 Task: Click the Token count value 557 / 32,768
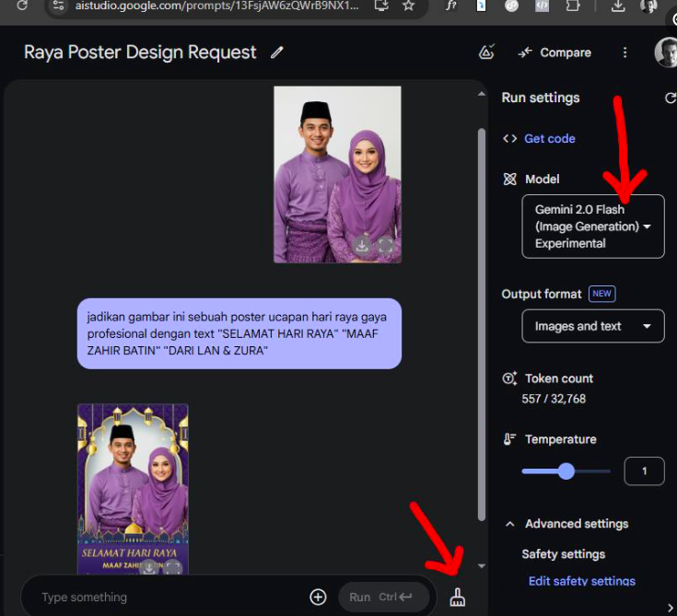[x=554, y=399]
